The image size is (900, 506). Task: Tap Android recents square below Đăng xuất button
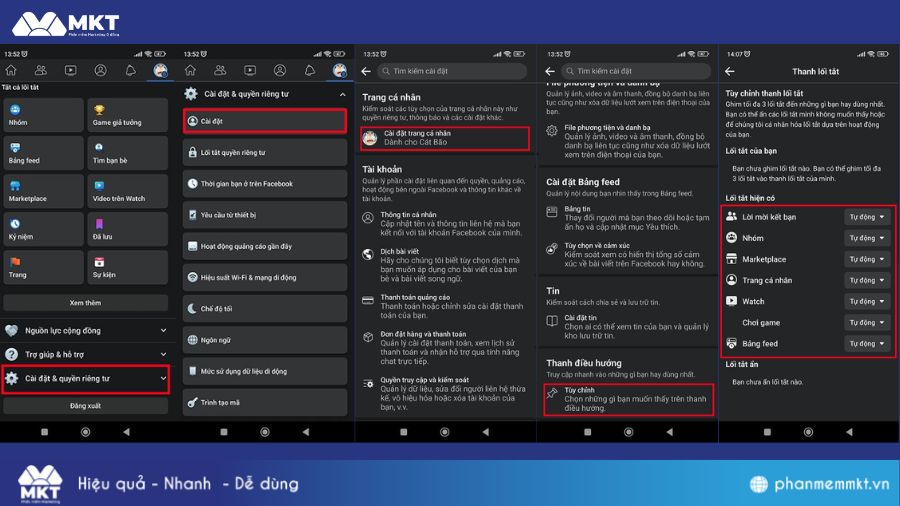click(x=44, y=431)
